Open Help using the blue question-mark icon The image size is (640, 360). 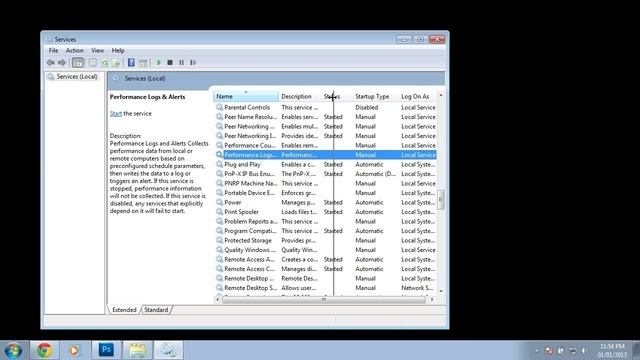coord(131,62)
